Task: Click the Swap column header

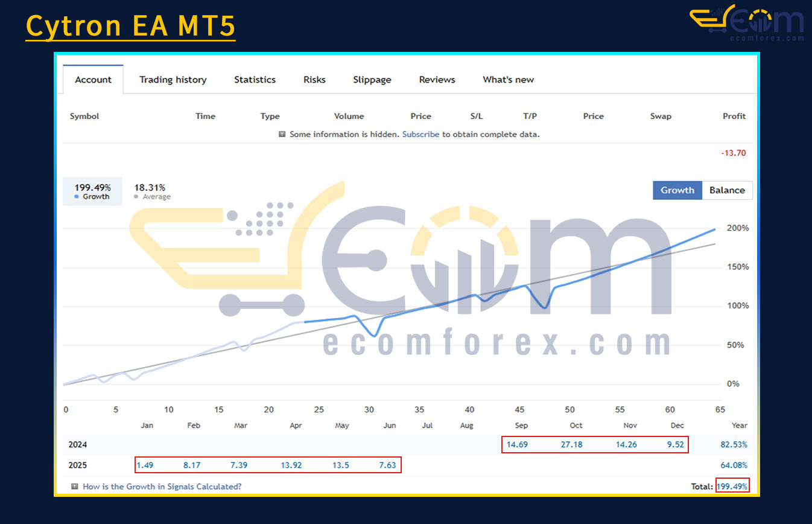Action: (661, 116)
